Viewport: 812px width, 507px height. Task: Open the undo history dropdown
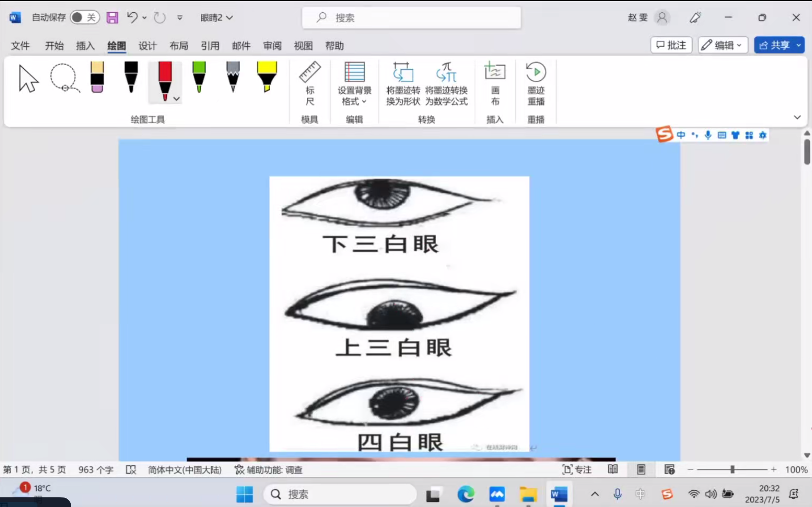click(144, 18)
